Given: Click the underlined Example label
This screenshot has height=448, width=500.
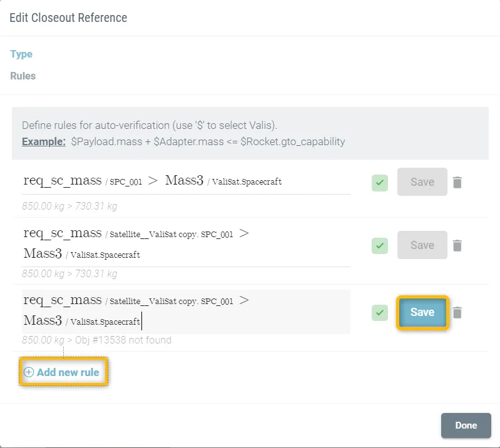Looking at the screenshot, I should 44,141.
